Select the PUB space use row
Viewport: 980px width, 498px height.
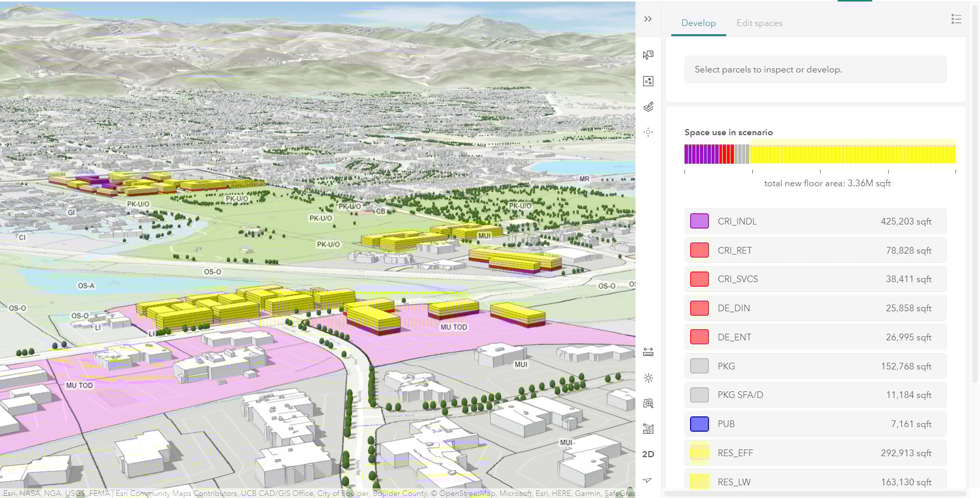(x=815, y=424)
